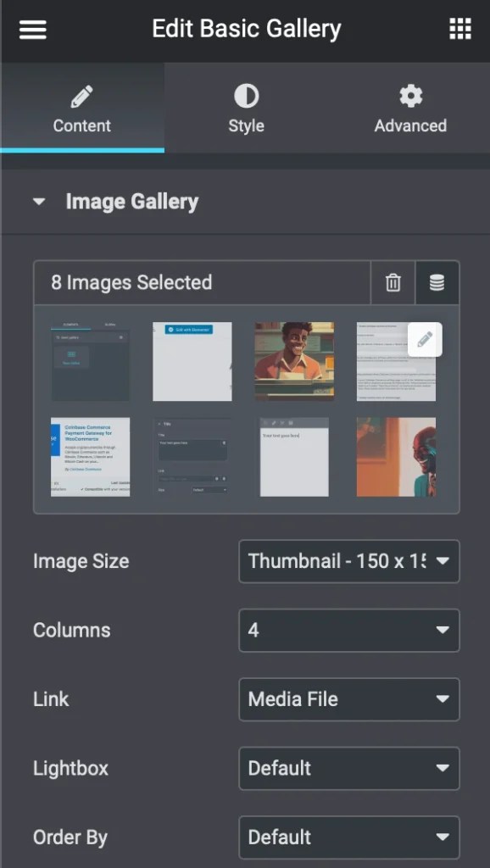Open the Link dropdown showing Media File
490x868 pixels.
pos(348,699)
